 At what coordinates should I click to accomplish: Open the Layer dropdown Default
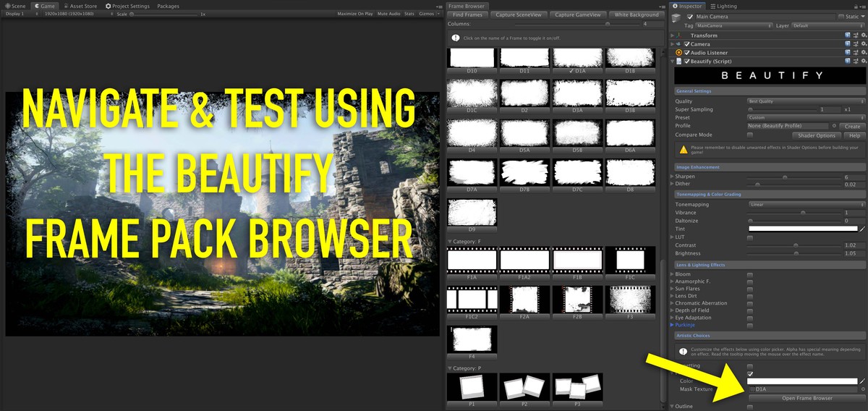[x=828, y=26]
